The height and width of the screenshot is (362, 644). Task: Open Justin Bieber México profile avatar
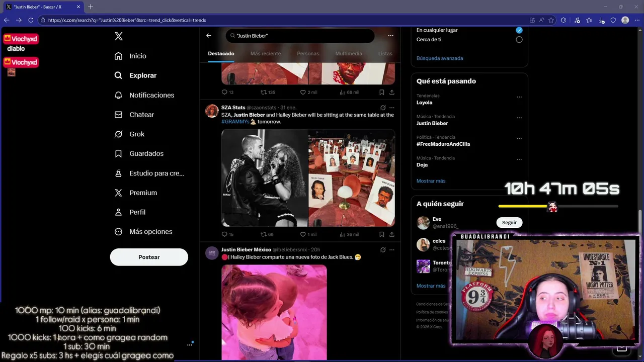pyautogui.click(x=212, y=253)
